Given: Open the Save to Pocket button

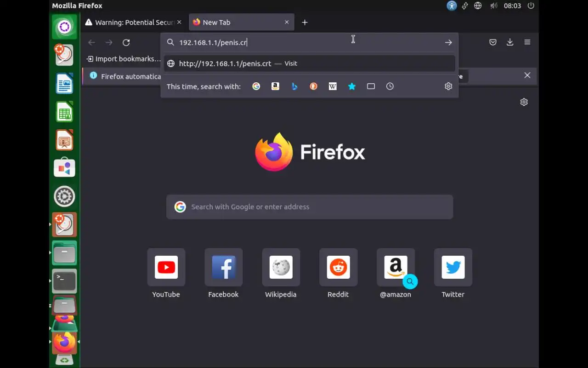Looking at the screenshot, I should [493, 42].
